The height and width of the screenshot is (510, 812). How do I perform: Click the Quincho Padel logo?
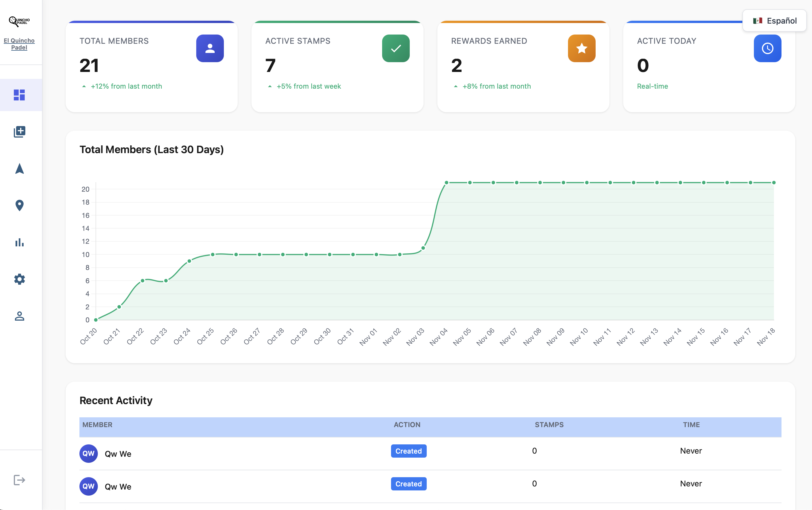tap(20, 21)
